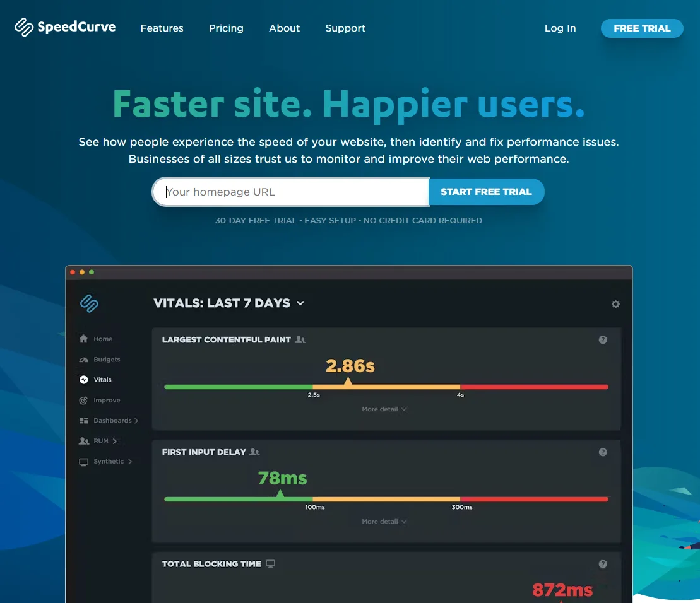Viewport: 700px width, 603px height.
Task: Click the RUM icon beside Largest Contentful Paint
Action: coord(300,340)
